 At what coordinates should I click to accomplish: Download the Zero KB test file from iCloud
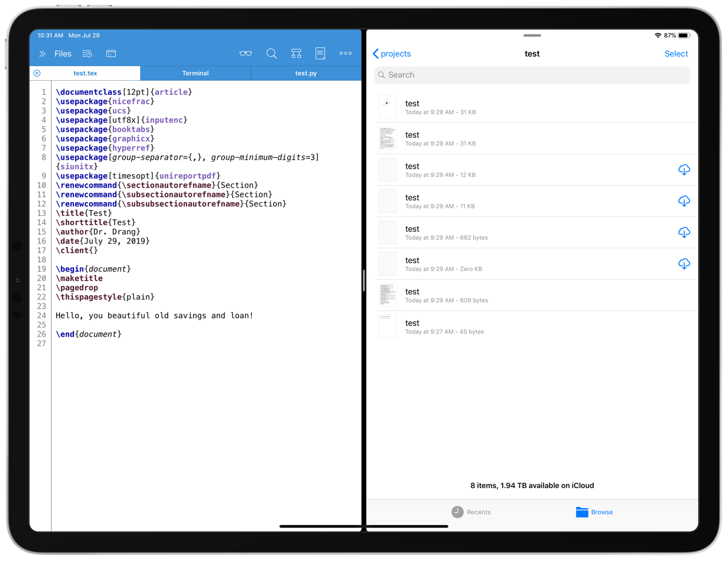(x=684, y=264)
